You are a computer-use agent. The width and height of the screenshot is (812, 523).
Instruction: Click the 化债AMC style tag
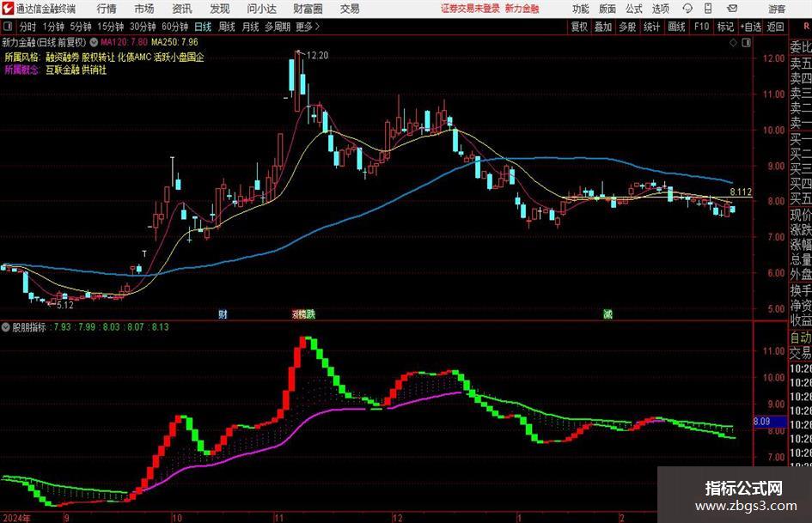click(135, 57)
